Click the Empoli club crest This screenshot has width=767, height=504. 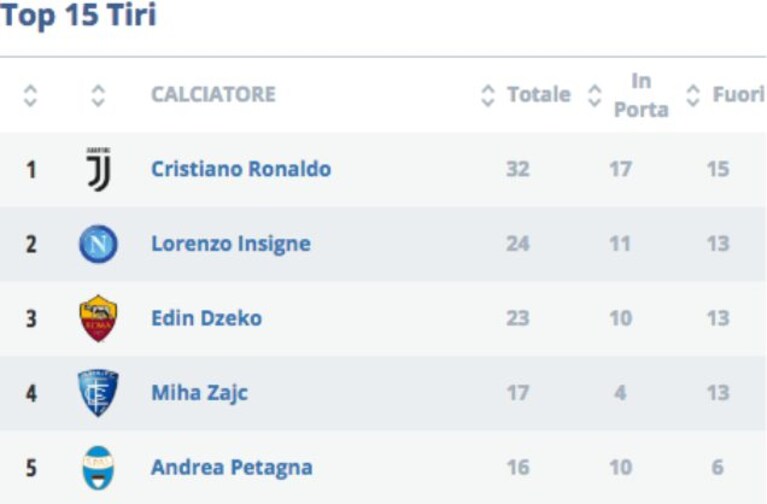click(x=98, y=393)
